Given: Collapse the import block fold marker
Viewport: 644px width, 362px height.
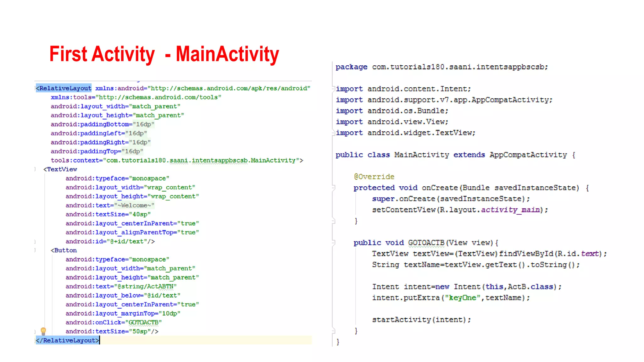Looking at the screenshot, I should (334, 89).
